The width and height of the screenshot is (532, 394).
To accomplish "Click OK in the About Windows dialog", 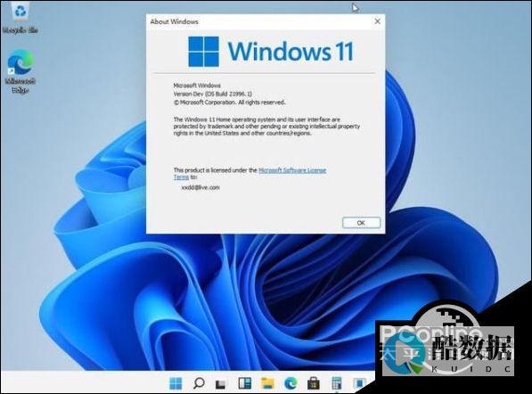I will [361, 223].
